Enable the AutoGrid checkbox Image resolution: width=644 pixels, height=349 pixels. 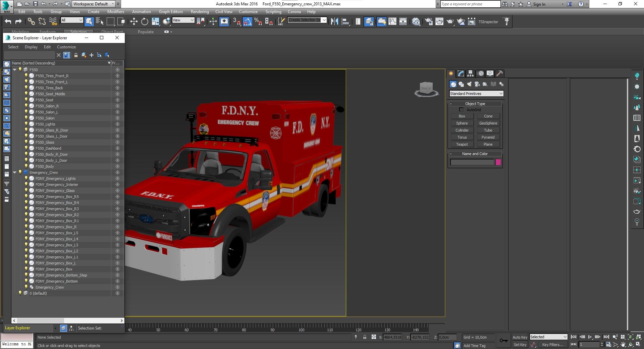click(x=461, y=110)
